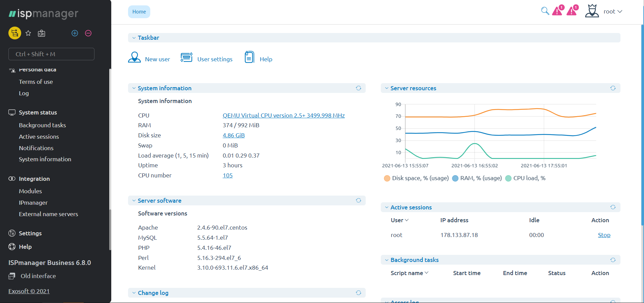Refresh the Server resources panel
This screenshot has width=644, height=303.
tap(613, 88)
